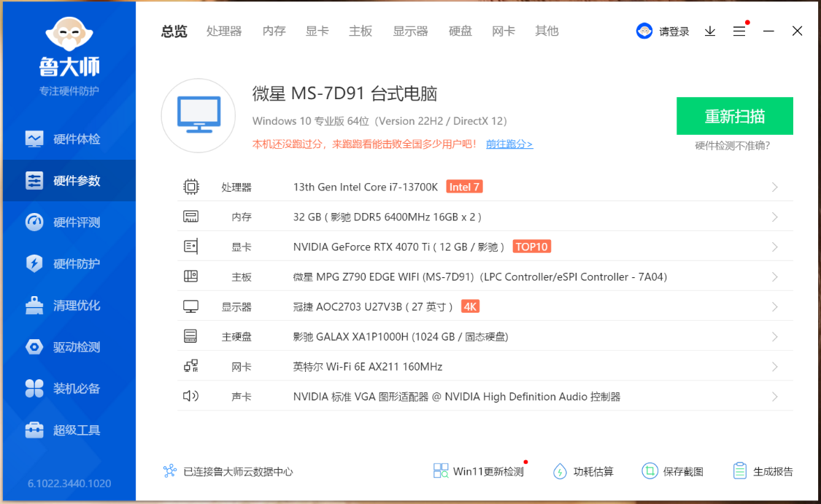Click NVIDIA GeForce RTX 4070 Ti text
This screenshot has width=821, height=504.
click(399, 247)
